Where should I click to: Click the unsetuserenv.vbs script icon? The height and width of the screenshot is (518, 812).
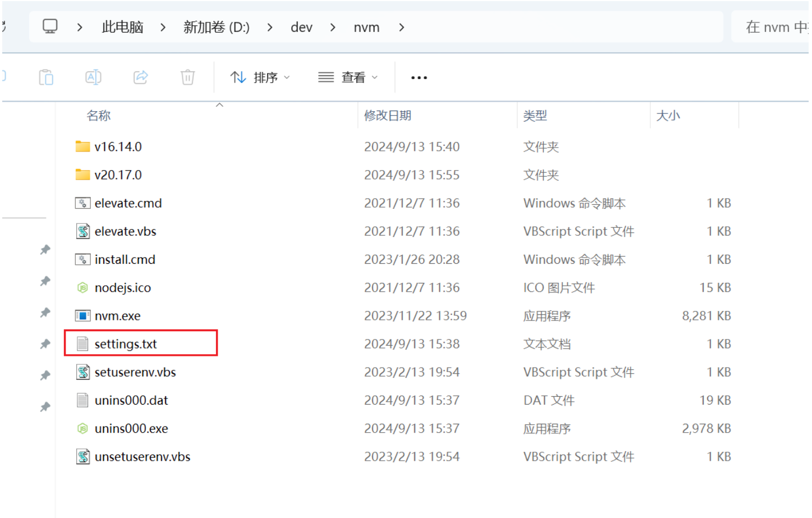pyautogui.click(x=82, y=457)
